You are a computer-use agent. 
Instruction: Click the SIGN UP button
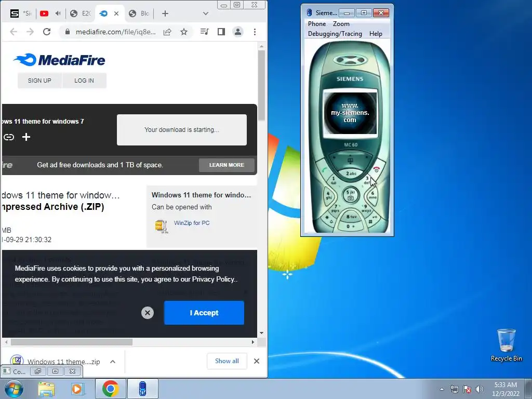point(39,81)
